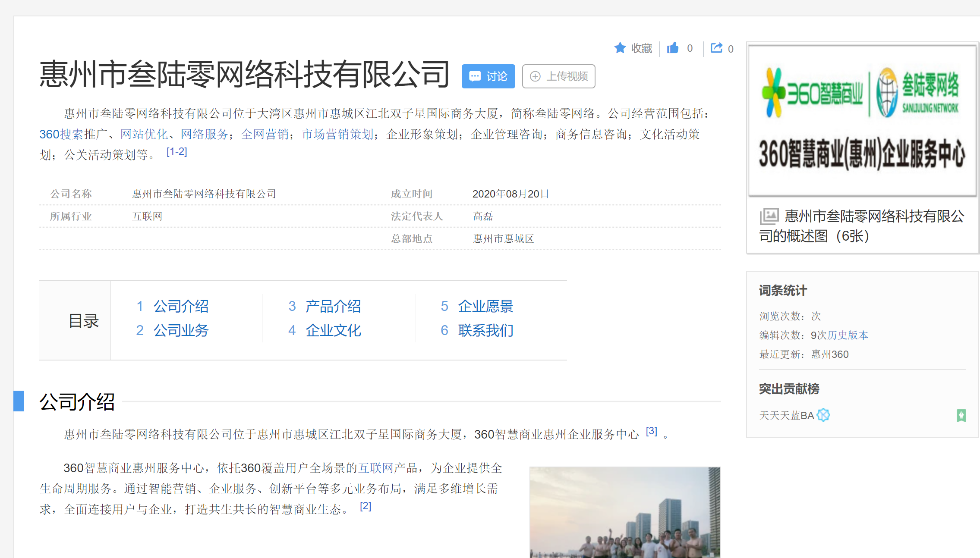Click the 最近更新 value 惠州360
The width and height of the screenshot is (980, 558).
[829, 354]
